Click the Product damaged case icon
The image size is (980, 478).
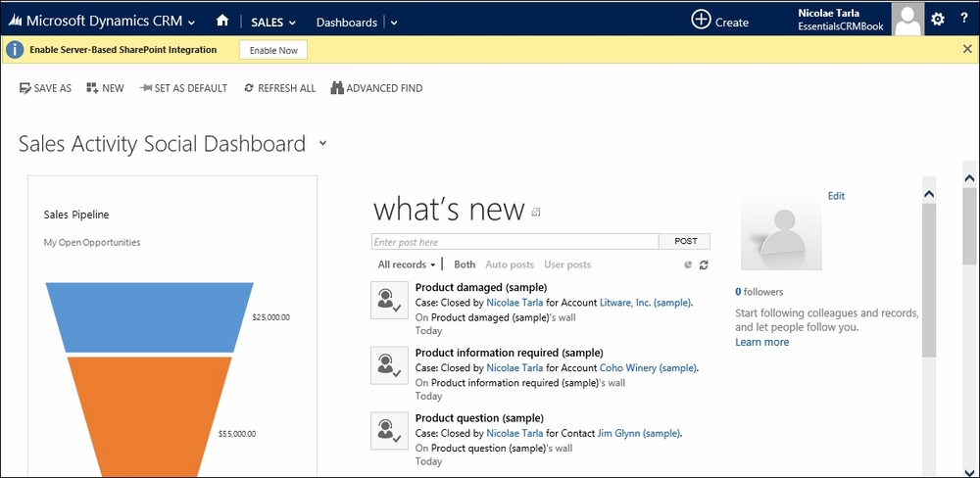(x=389, y=300)
